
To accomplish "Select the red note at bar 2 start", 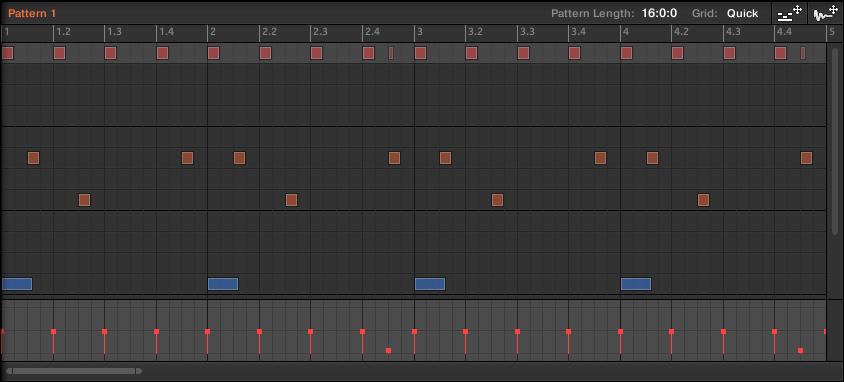I will click(x=214, y=53).
